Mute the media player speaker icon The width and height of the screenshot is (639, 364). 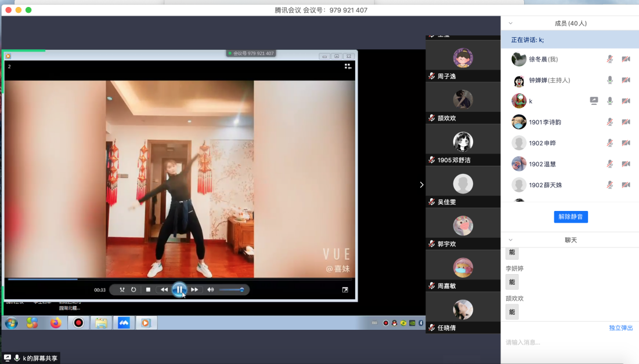(210, 290)
